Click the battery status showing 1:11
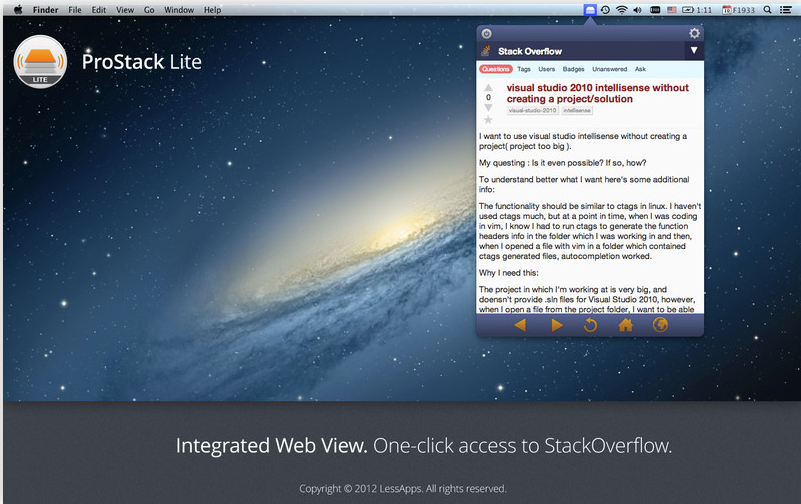The width and height of the screenshot is (801, 504). pos(697,10)
